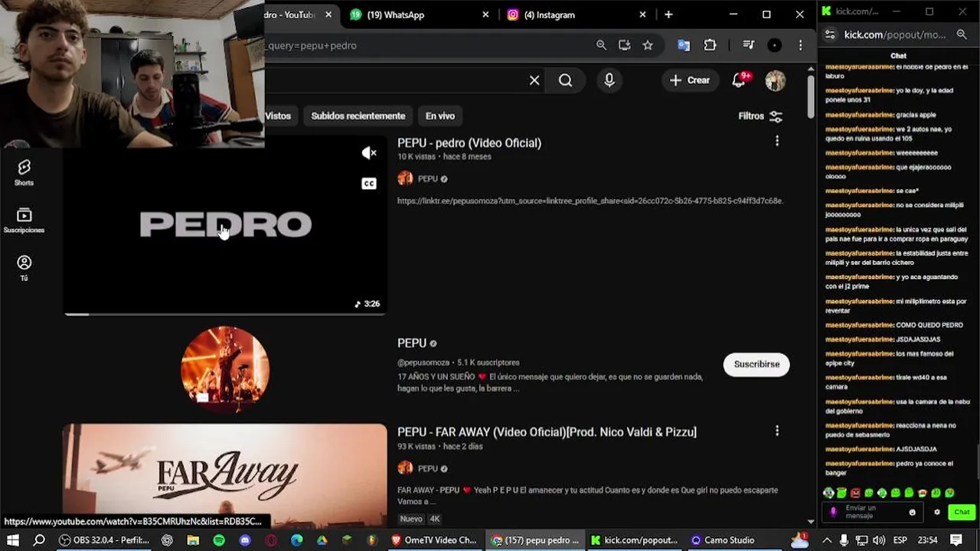This screenshot has width=980, height=551.
Task: Select the 'En vivo' filter chip
Action: pos(440,116)
